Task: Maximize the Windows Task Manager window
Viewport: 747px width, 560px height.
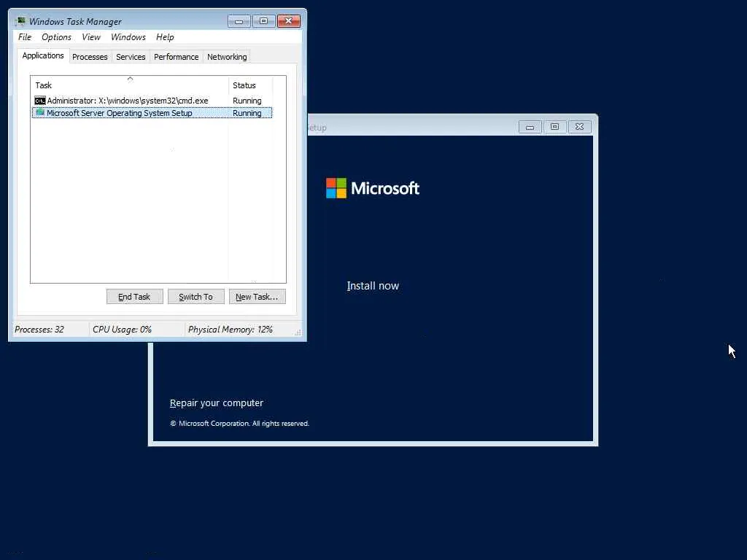Action: pos(263,21)
